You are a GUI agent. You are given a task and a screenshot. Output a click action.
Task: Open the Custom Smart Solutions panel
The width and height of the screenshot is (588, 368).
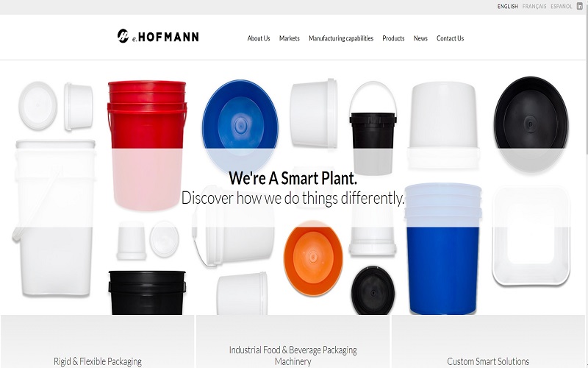tap(488, 342)
